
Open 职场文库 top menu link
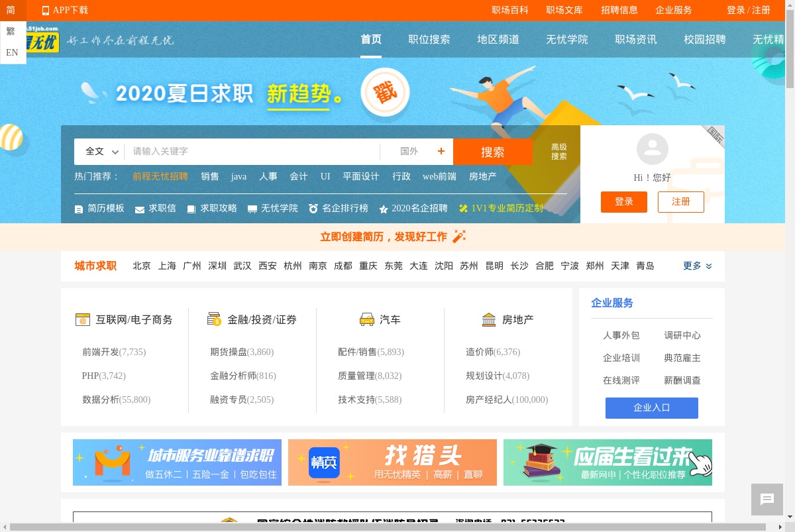point(564,10)
